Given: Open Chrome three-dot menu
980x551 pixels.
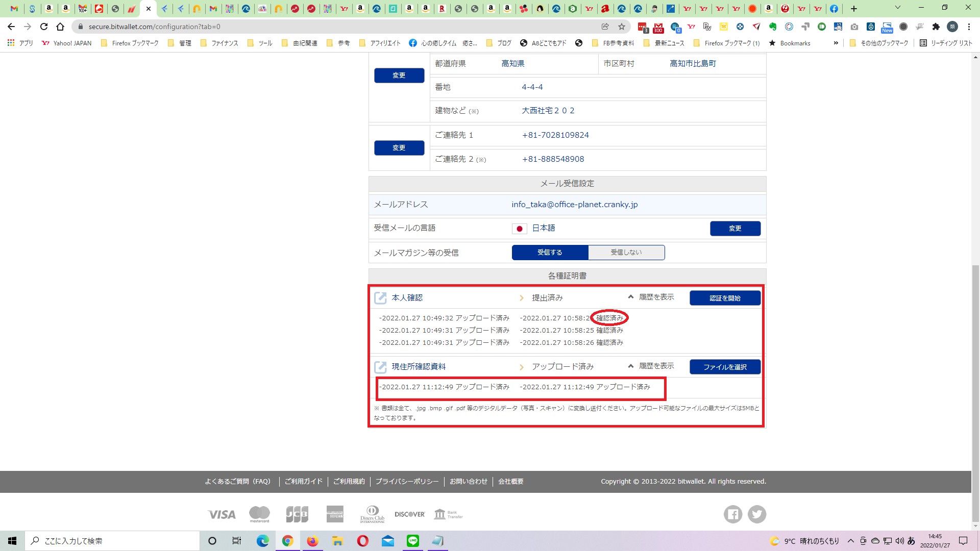Looking at the screenshot, I should (x=969, y=27).
